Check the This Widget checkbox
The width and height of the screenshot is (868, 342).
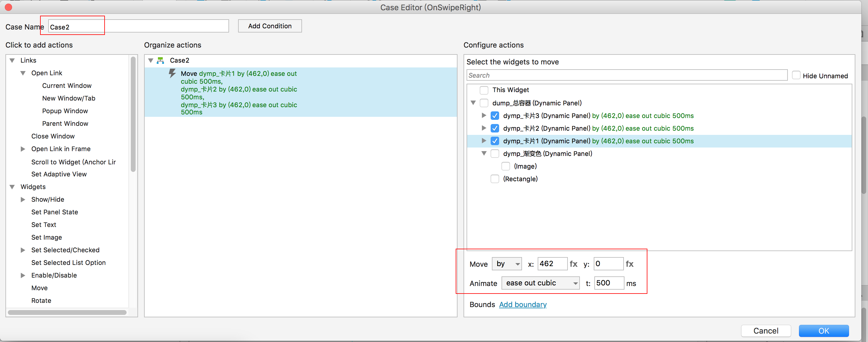483,90
